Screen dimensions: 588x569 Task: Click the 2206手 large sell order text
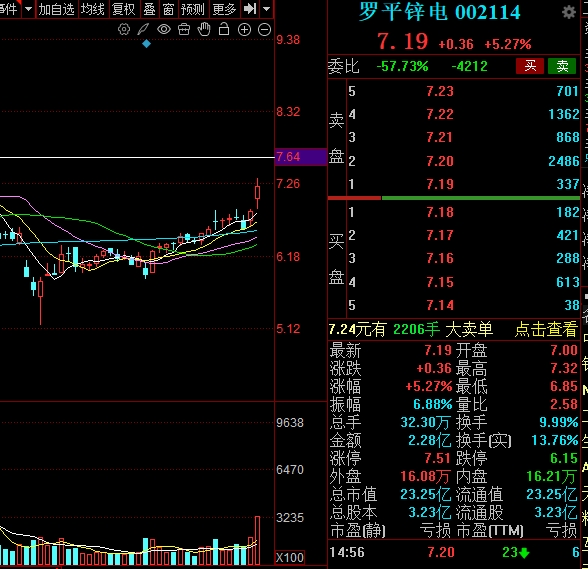[416, 329]
